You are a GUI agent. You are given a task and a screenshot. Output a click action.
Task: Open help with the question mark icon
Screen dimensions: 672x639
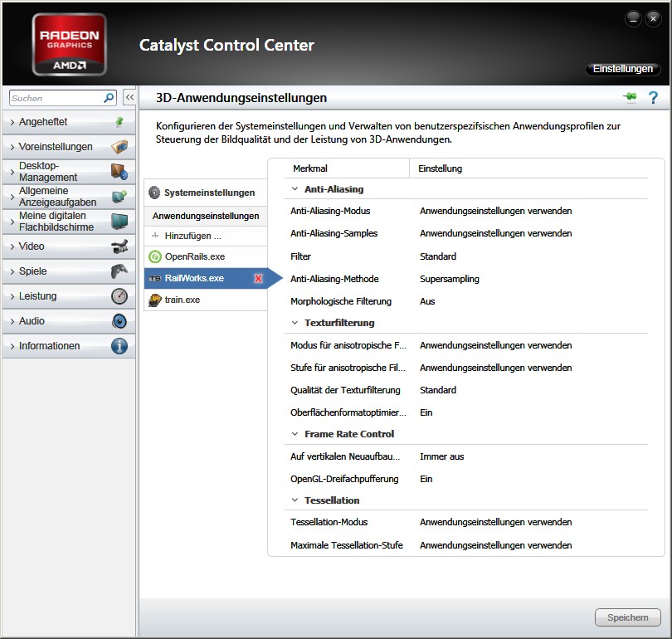(x=653, y=98)
